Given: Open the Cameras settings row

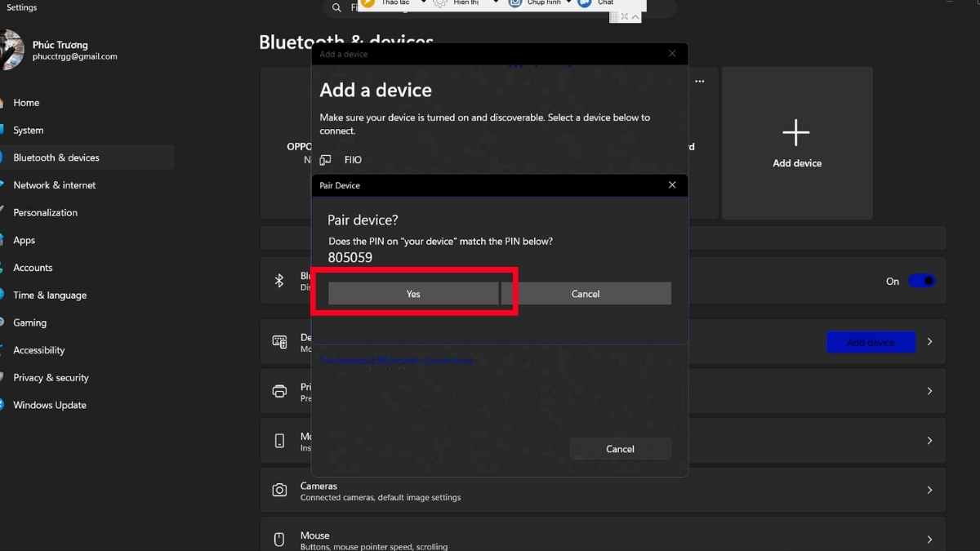Looking at the screenshot, I should (x=603, y=491).
